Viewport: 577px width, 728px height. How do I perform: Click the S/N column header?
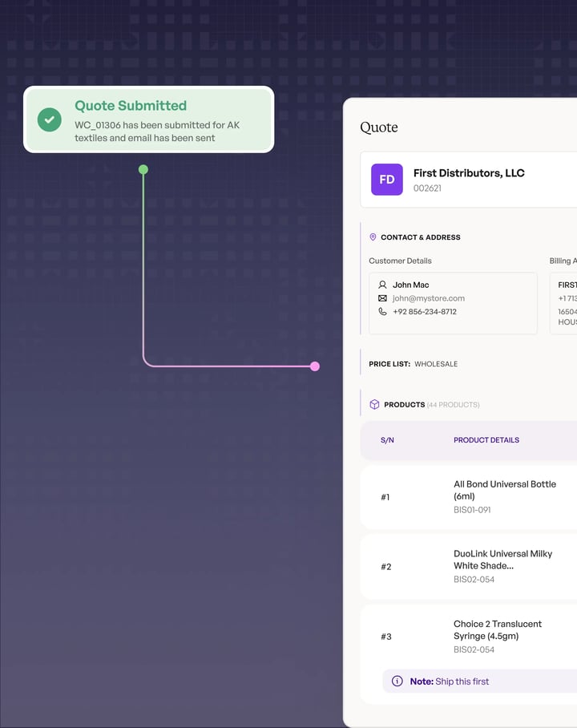[x=387, y=440]
